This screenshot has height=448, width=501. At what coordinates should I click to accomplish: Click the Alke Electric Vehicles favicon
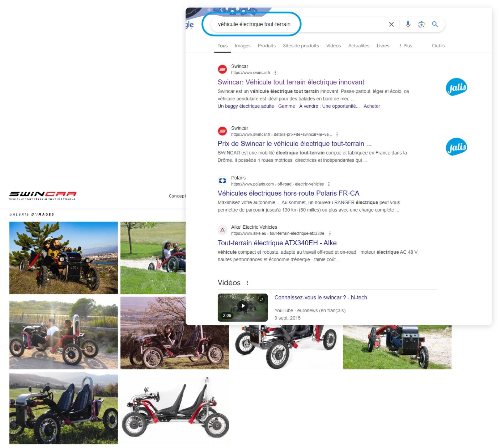(222, 230)
